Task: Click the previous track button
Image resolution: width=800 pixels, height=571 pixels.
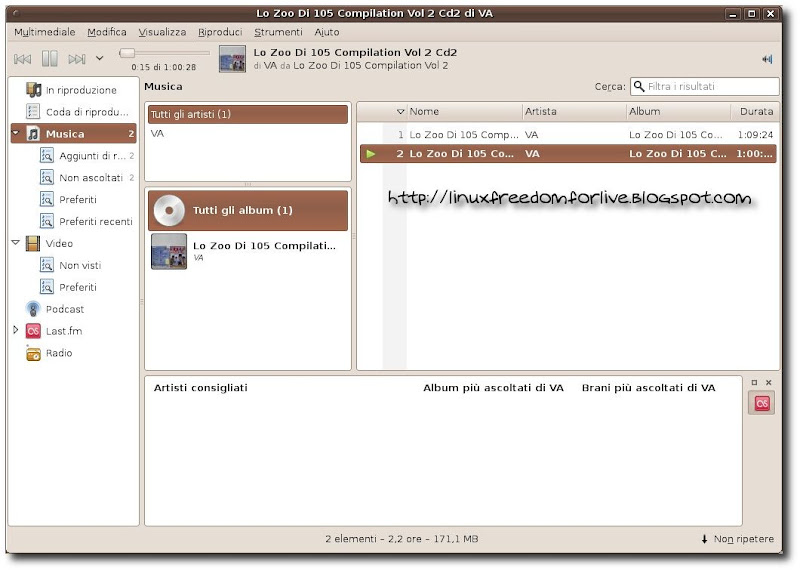Action: pos(22,59)
